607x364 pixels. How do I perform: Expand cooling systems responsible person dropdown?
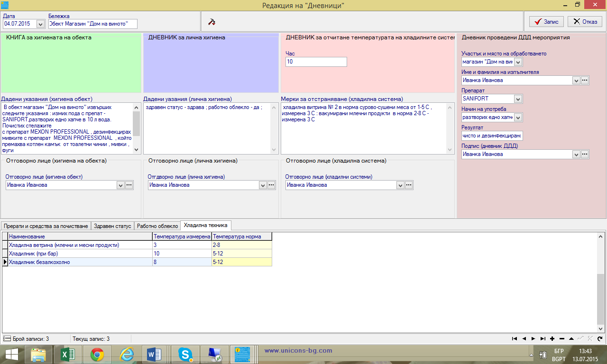tap(400, 185)
